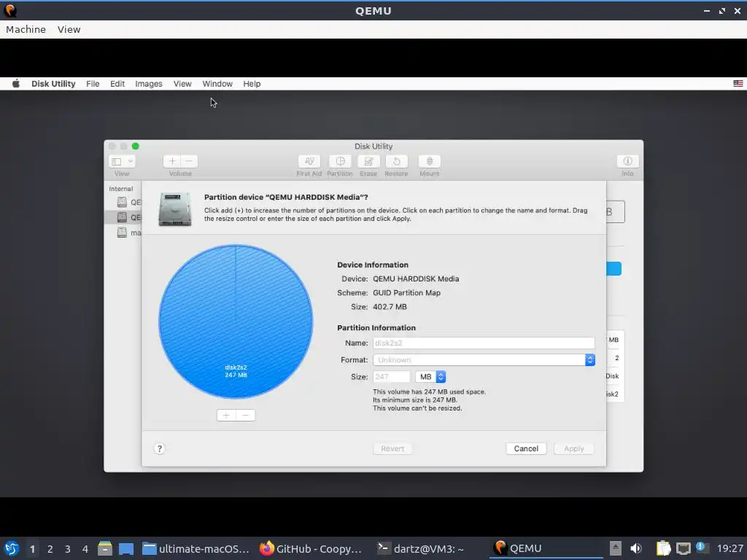The image size is (747, 560).
Task: Click the Revert button
Action: [392, 448]
